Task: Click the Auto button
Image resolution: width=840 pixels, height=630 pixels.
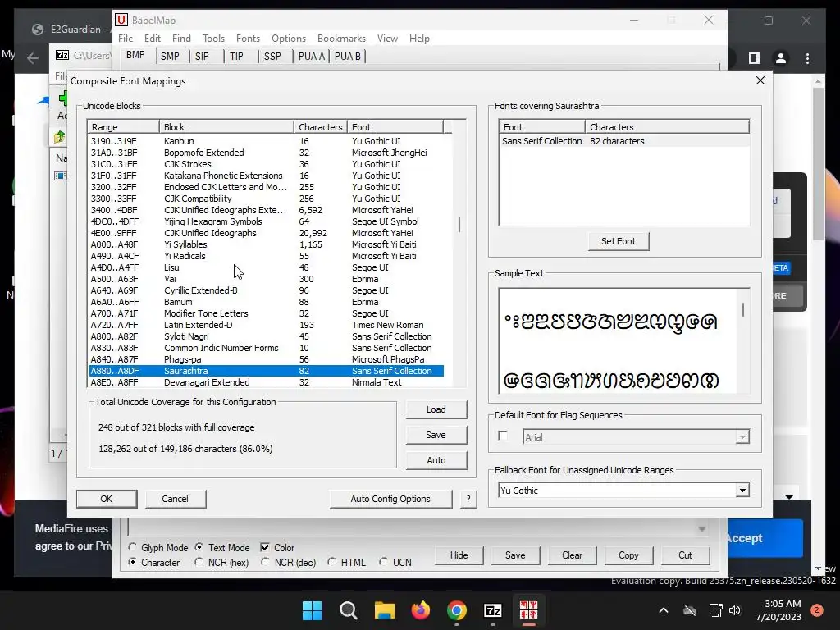Action: click(x=436, y=460)
